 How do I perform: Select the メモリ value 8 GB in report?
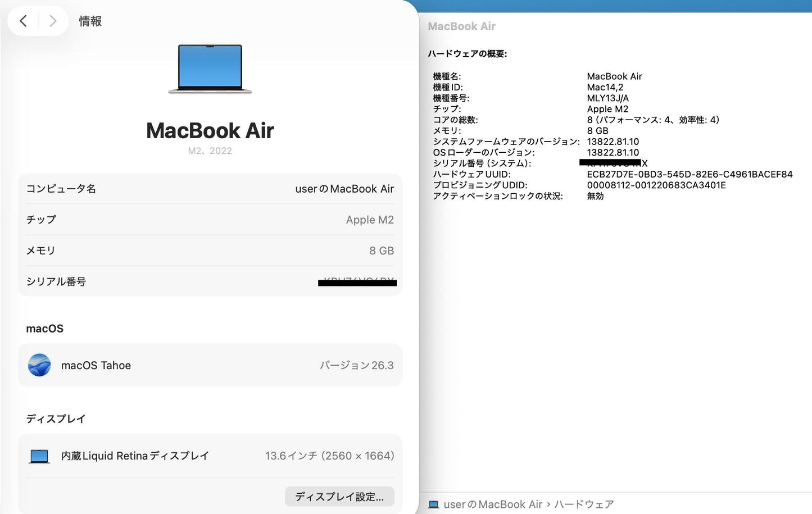[x=598, y=130]
